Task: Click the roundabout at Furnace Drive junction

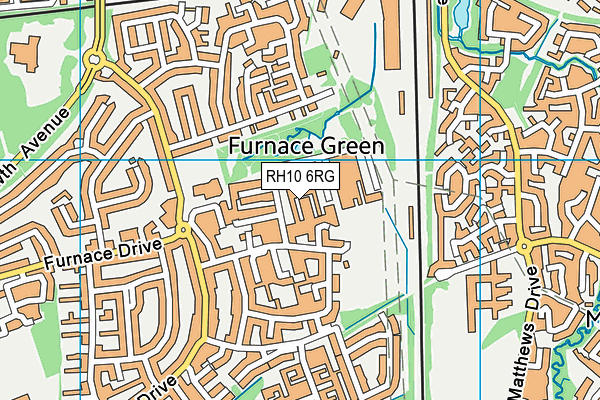Action: [184, 230]
